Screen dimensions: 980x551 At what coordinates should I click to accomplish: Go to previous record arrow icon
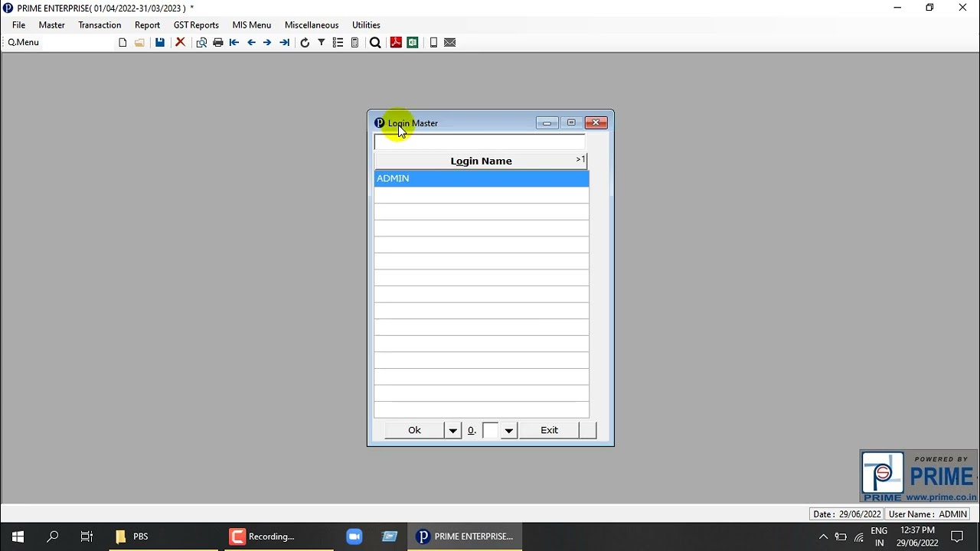251,43
